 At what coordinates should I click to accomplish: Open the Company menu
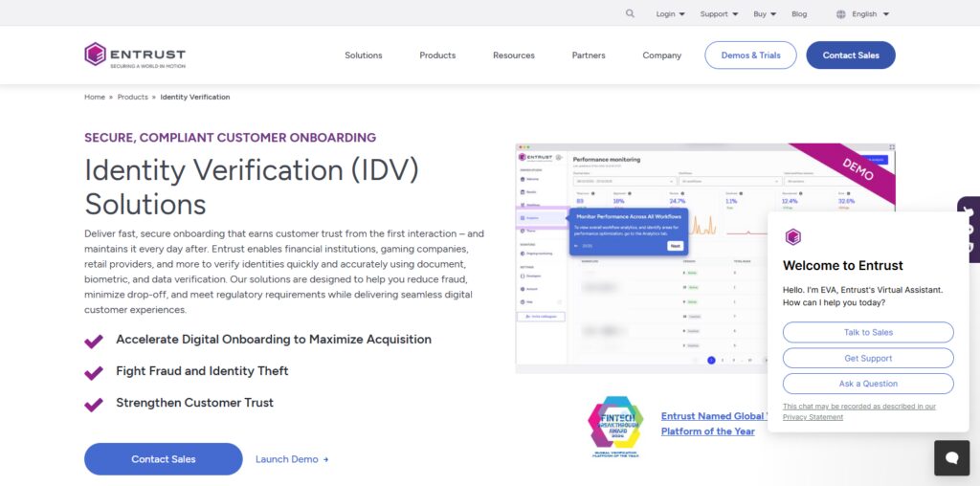pyautogui.click(x=662, y=55)
